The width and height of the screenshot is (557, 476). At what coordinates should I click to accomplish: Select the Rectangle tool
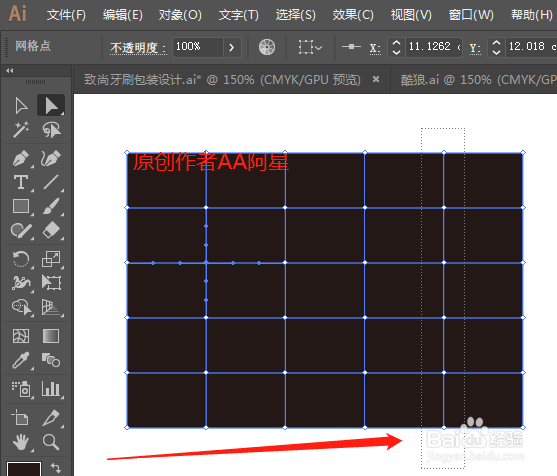[21, 206]
